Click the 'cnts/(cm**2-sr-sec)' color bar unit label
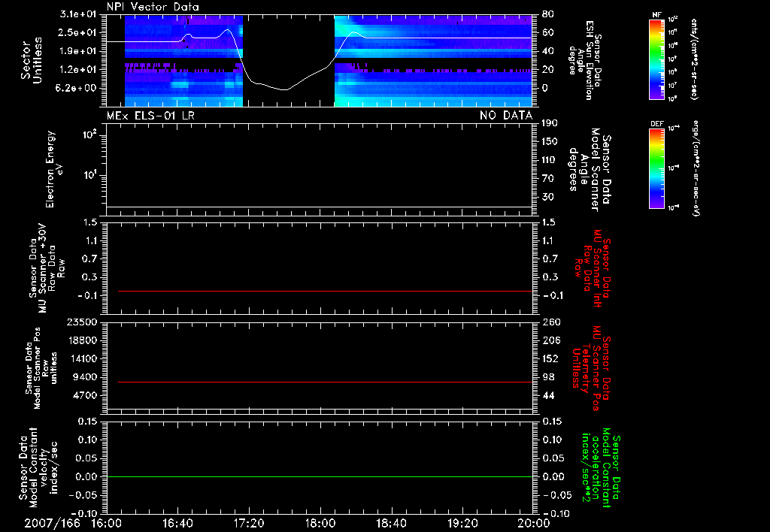This screenshot has width=770, height=532. (693, 59)
